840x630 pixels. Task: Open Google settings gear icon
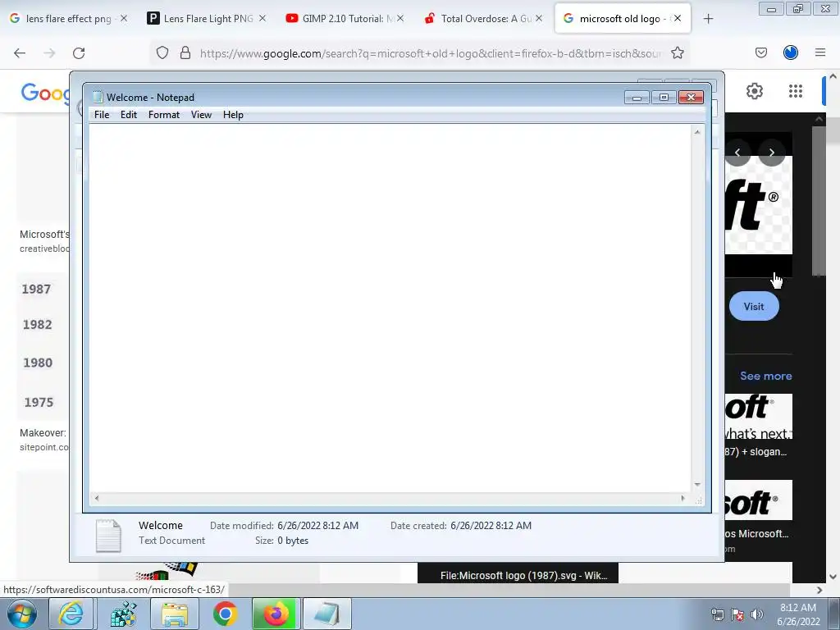tap(755, 91)
